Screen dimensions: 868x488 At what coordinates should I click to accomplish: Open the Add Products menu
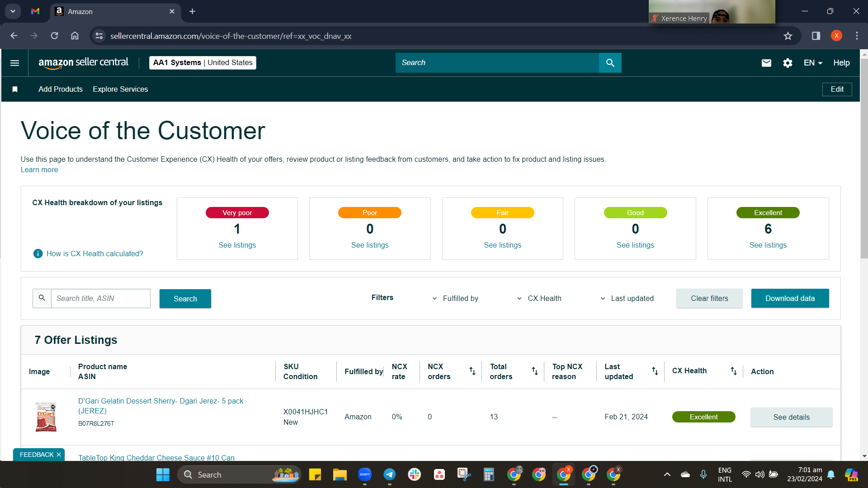tap(61, 89)
